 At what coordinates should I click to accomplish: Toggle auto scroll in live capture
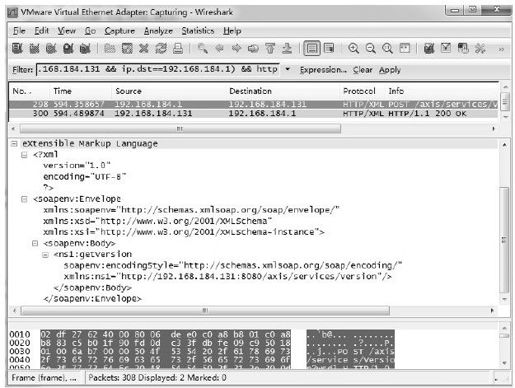coord(329,49)
